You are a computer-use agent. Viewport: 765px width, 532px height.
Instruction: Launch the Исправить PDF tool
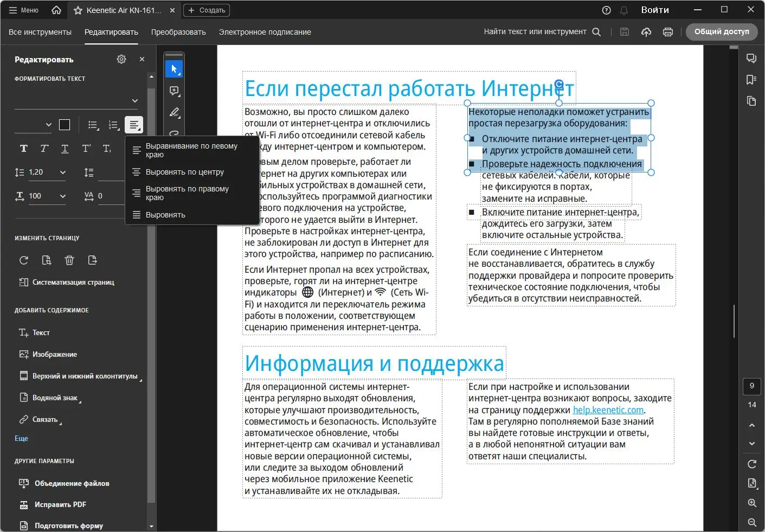pyautogui.click(x=60, y=504)
